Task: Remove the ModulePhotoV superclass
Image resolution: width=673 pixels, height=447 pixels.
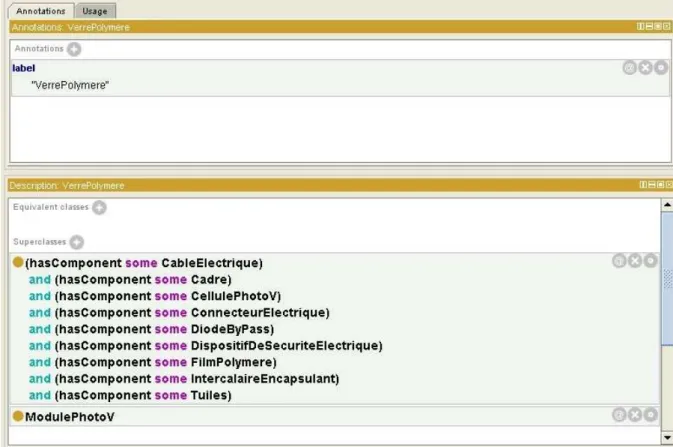Action: coord(635,414)
